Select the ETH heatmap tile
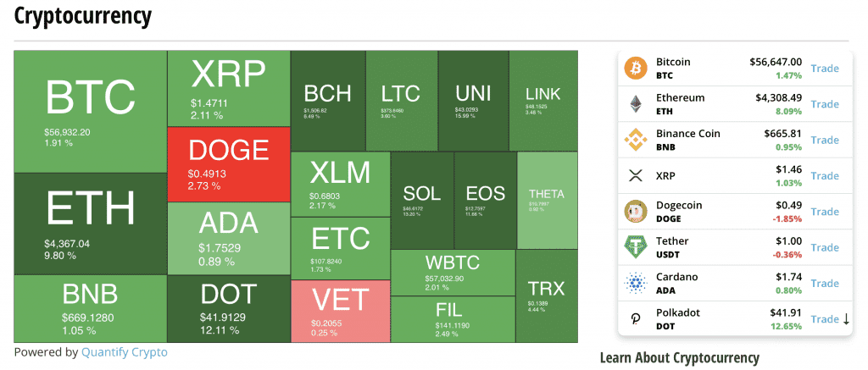868x370 pixels. click(x=90, y=224)
